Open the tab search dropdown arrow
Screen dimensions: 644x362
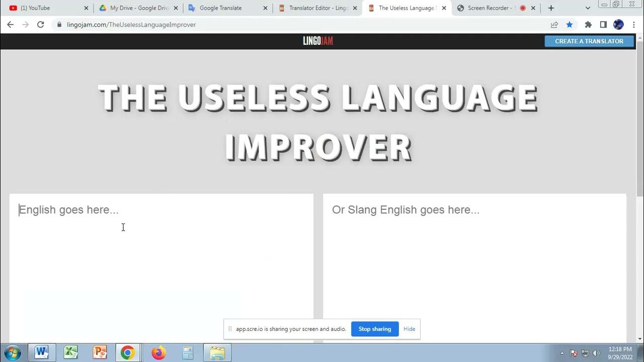588,8
